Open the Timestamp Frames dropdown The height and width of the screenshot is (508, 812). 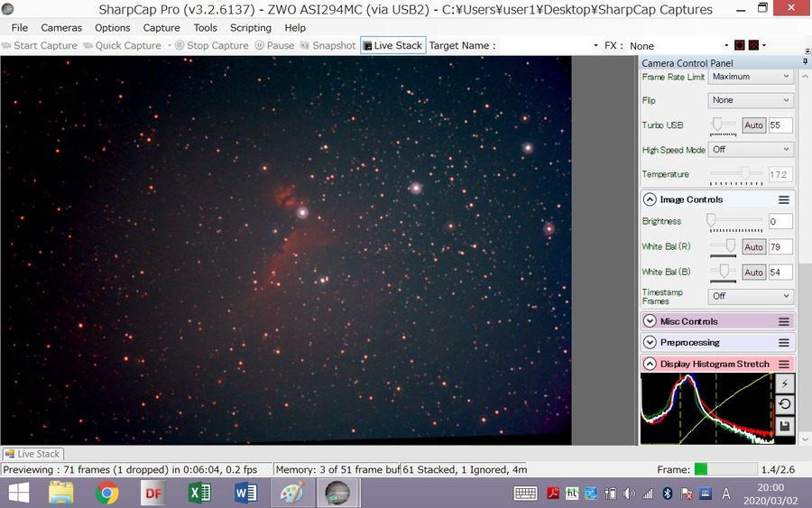click(751, 296)
